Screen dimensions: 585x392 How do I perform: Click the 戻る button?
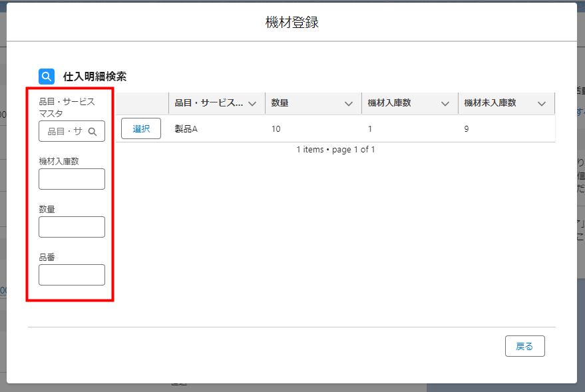point(524,346)
